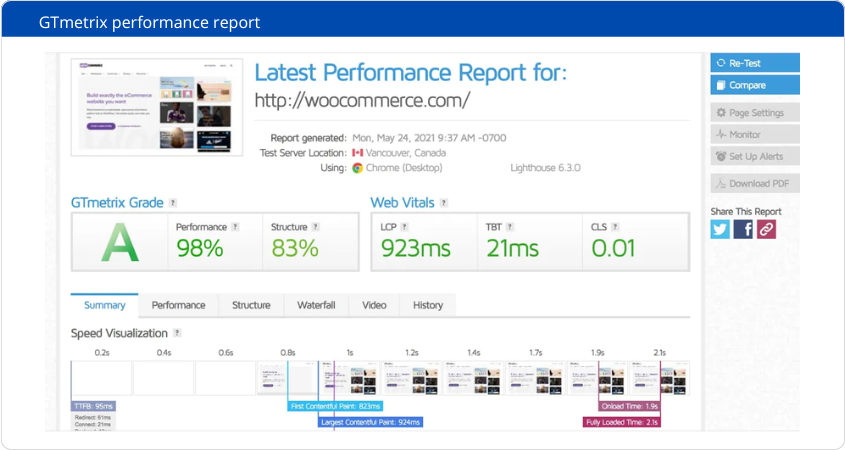This screenshot has width=845, height=450.
Task: Click the Largest Contentful Paint: 924ms marker
Action: [370, 422]
